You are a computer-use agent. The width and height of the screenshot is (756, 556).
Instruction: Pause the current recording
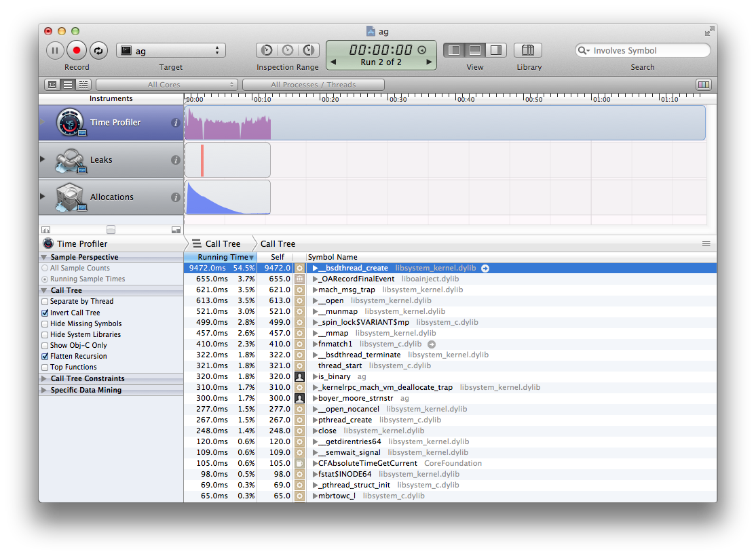pos(54,51)
